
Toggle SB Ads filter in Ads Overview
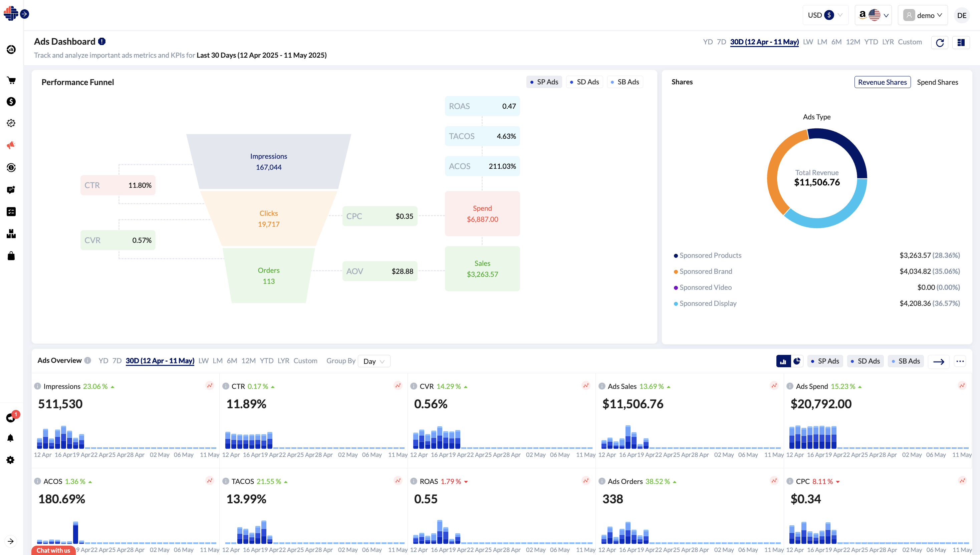pos(905,361)
